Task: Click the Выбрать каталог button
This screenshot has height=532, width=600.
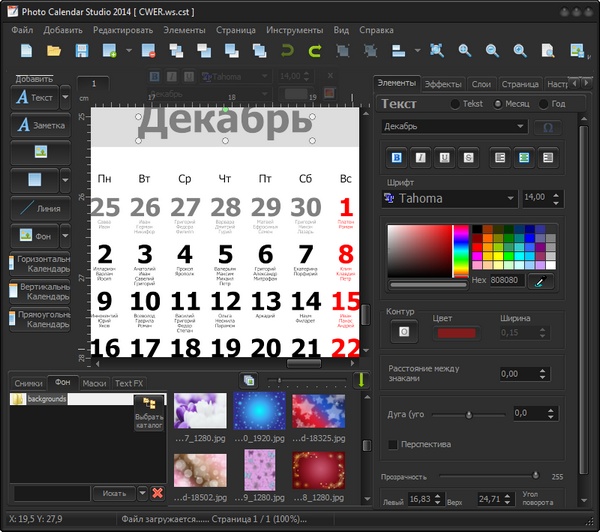Action: pos(148,413)
